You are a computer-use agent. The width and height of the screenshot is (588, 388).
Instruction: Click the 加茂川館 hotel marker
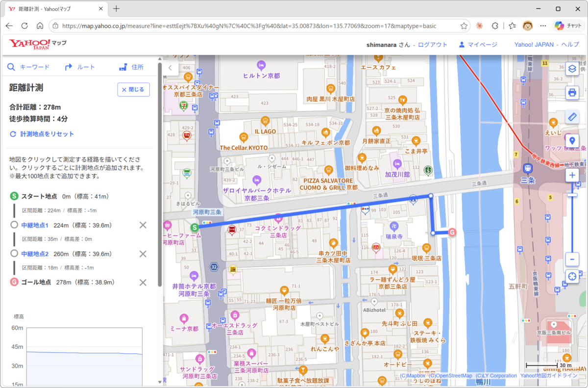coord(397,164)
